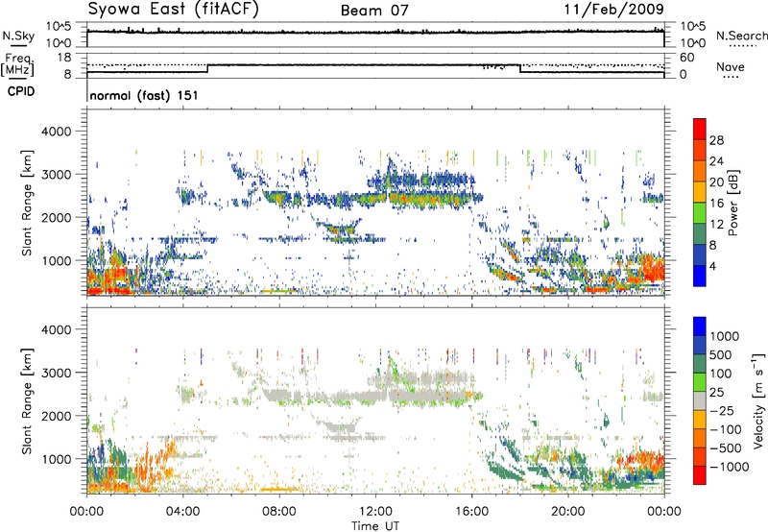Click the 'Velocity [m s⁻¹]' colorbar label
This screenshot has width=768, height=532.
758,400
